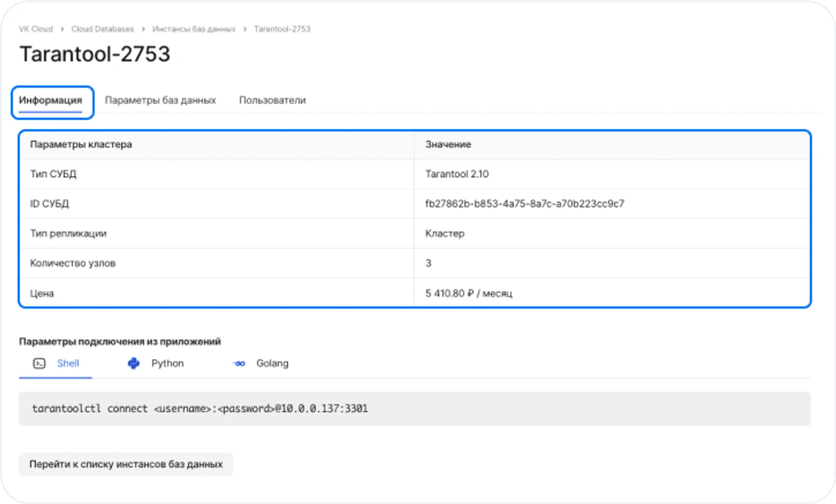Open Инстансы баз данных breadcrumb link
This screenshot has width=836, height=504.
click(x=193, y=29)
